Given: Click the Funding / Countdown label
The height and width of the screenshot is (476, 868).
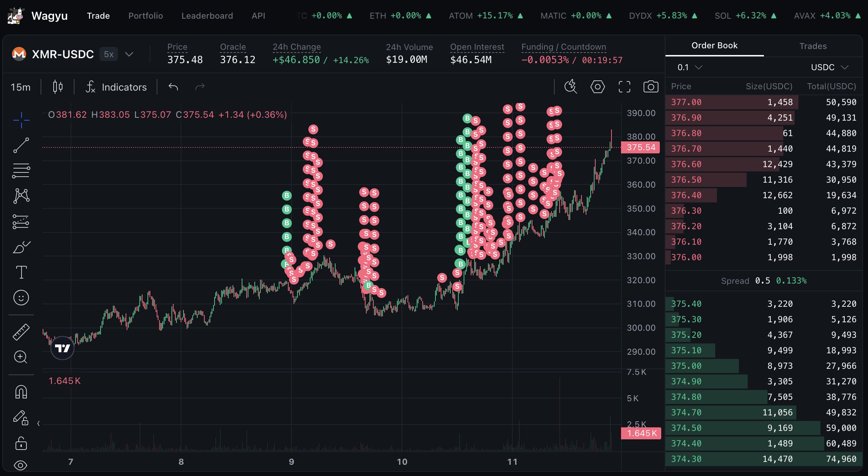Looking at the screenshot, I should point(564,47).
